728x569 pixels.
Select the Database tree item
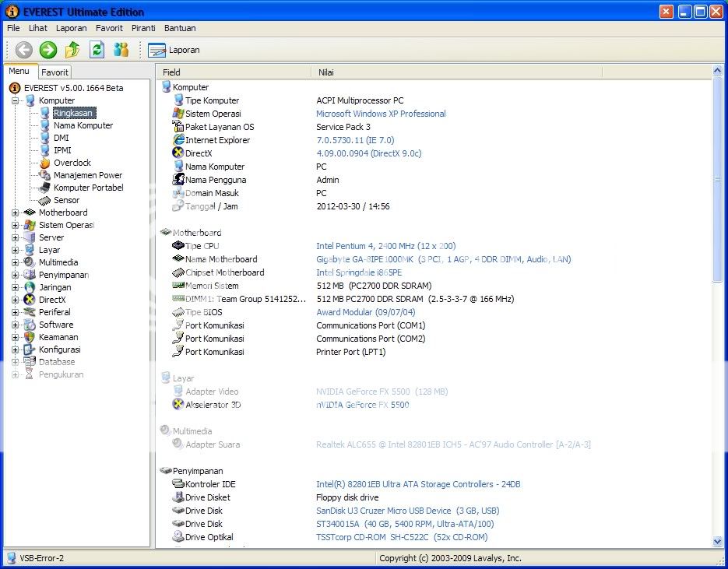[57, 362]
